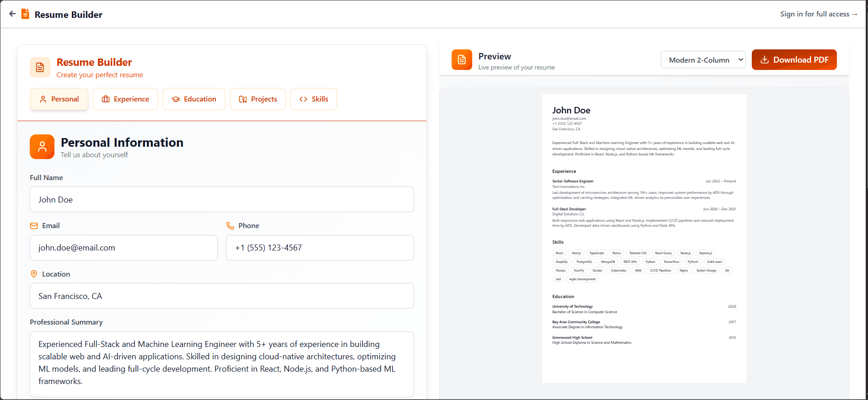Viewport: 868px width, 400px height.
Task: Click the back arrow icon in header
Action: (x=12, y=14)
